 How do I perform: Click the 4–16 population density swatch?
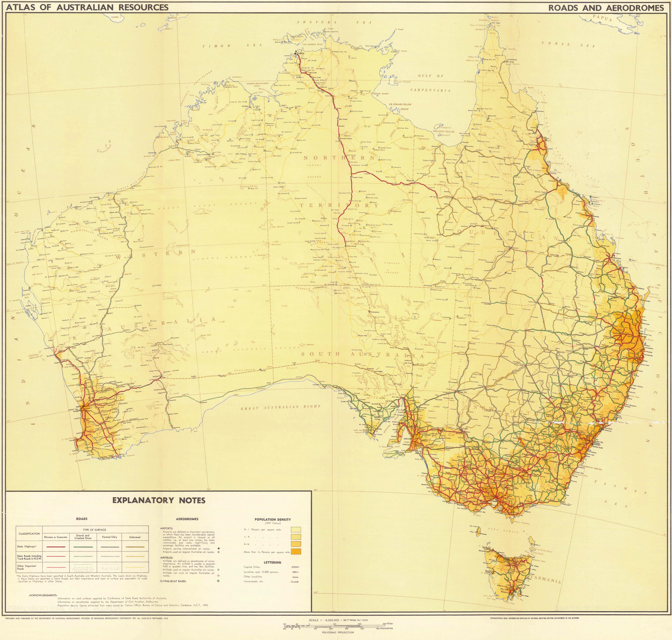pyautogui.click(x=296, y=544)
